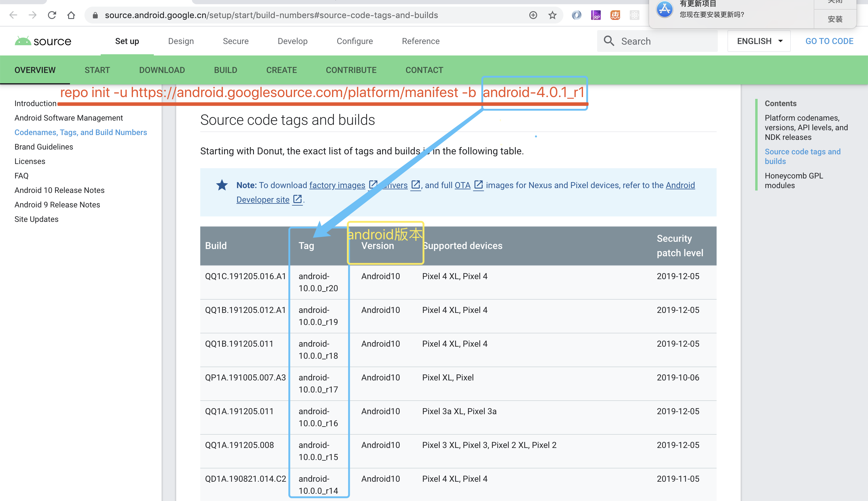Click the Security patch level column header
The height and width of the screenshot is (501, 868).
[x=680, y=246]
